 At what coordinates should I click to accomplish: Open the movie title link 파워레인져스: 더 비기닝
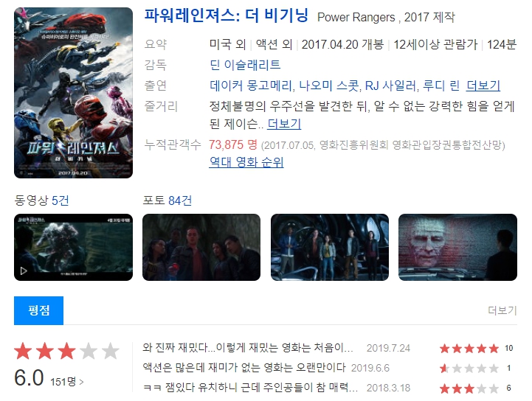pyautogui.click(x=227, y=15)
